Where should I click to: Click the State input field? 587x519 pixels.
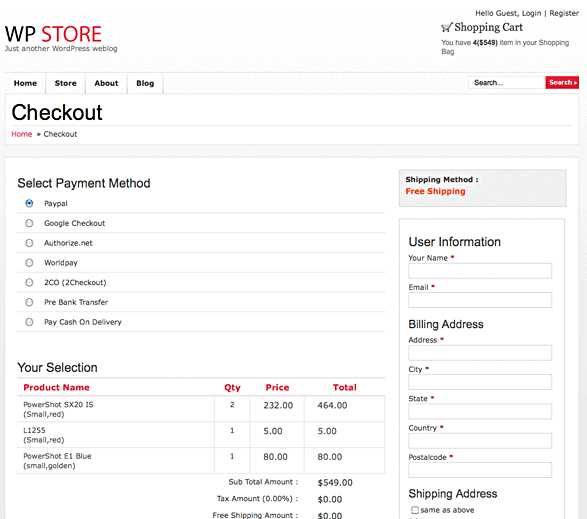click(x=480, y=411)
